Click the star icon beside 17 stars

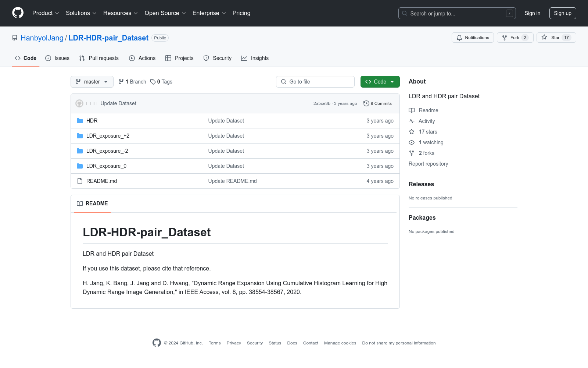pyautogui.click(x=412, y=132)
